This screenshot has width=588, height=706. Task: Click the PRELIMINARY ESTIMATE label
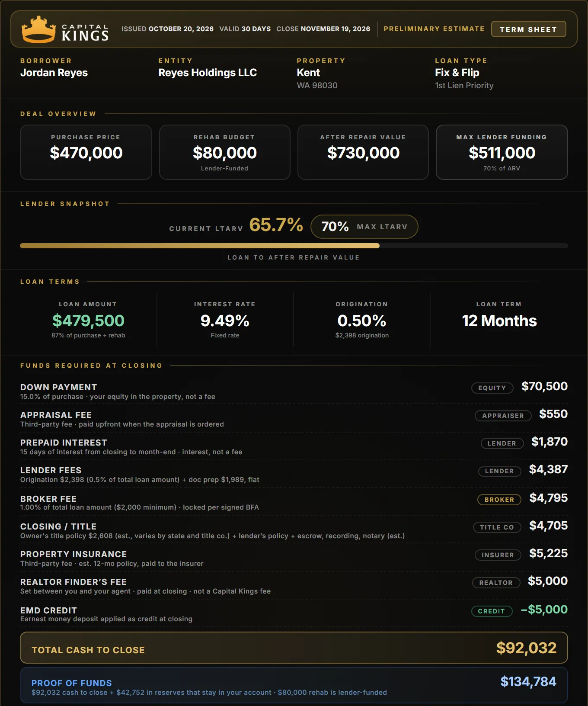(434, 29)
